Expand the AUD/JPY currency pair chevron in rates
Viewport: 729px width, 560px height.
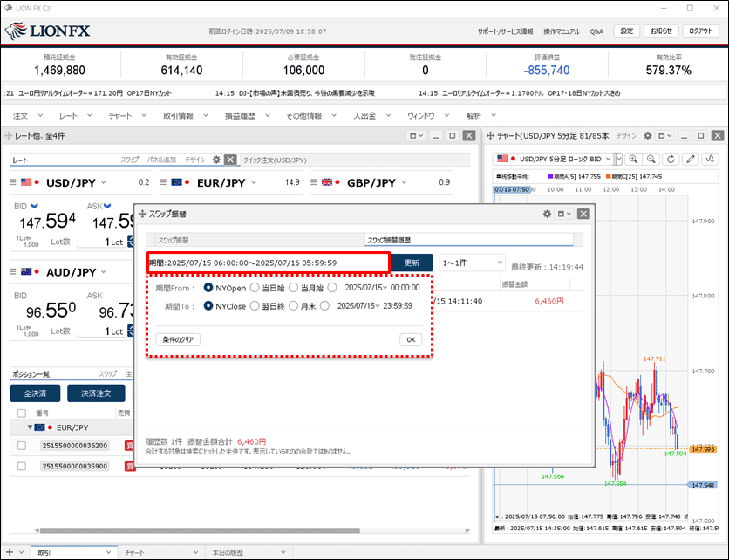click(103, 271)
